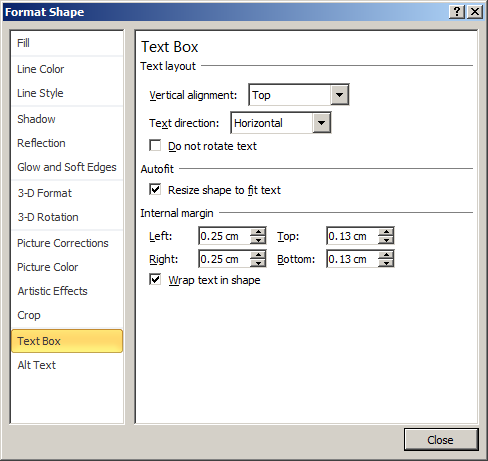This screenshot has width=488, height=461.
Task: Decrease the Right margin with down arrow
Action: point(258,263)
